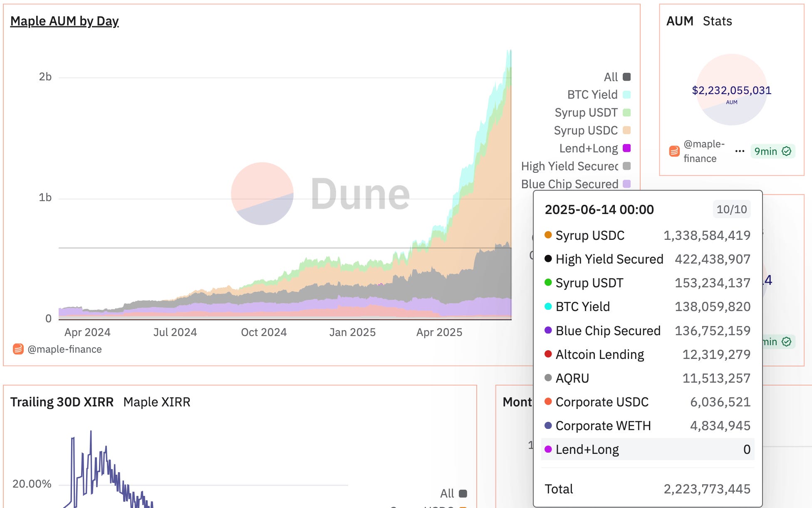Open the three-dot menu in AUM Stats card
Image resolution: width=812 pixels, height=508 pixels.
coord(740,151)
